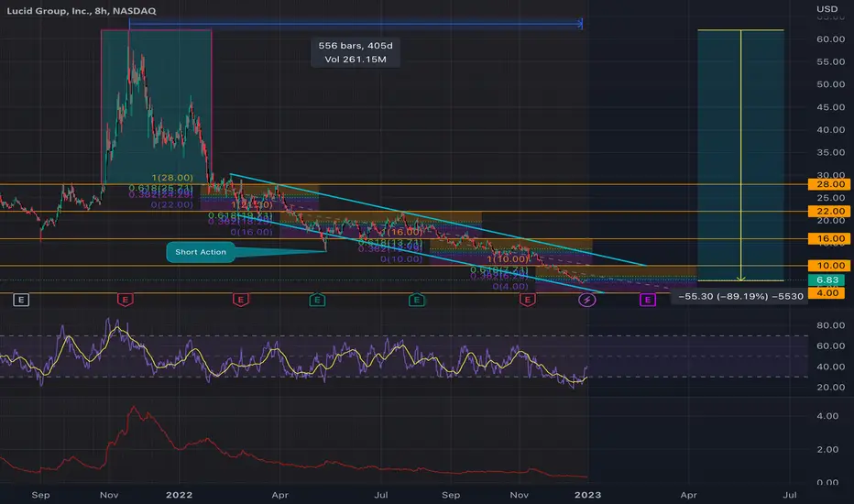
Task: Click the 0(10.00) Fibonacci level label
Action: (x=401, y=259)
